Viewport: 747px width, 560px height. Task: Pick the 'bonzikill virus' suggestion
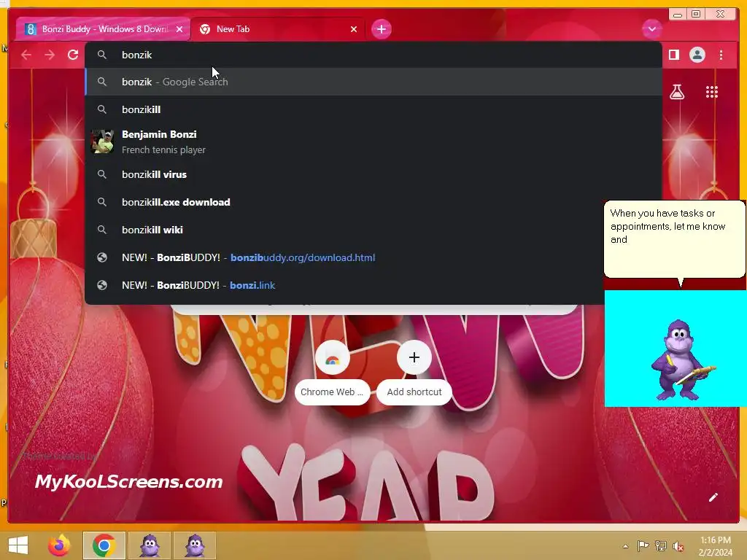pos(373,174)
